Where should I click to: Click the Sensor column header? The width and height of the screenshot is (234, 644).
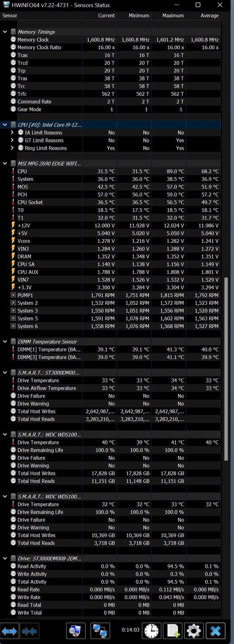[41, 15]
